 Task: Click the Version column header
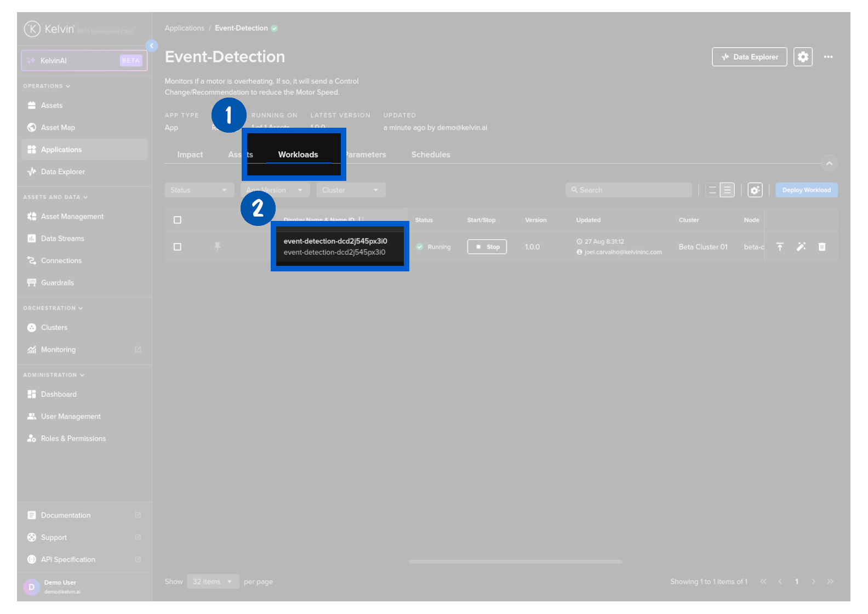[x=536, y=220]
